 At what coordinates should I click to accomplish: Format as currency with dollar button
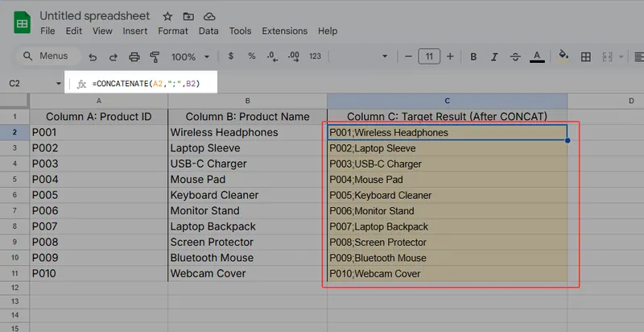(x=231, y=56)
